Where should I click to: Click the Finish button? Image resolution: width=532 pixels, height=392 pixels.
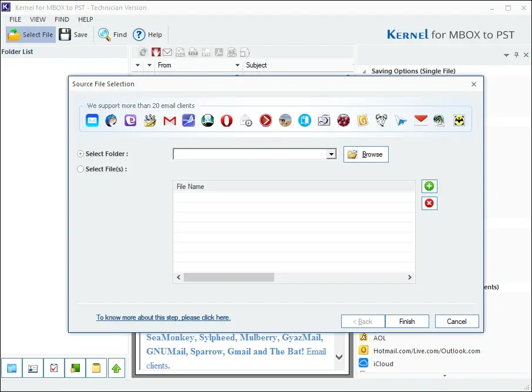407,322
